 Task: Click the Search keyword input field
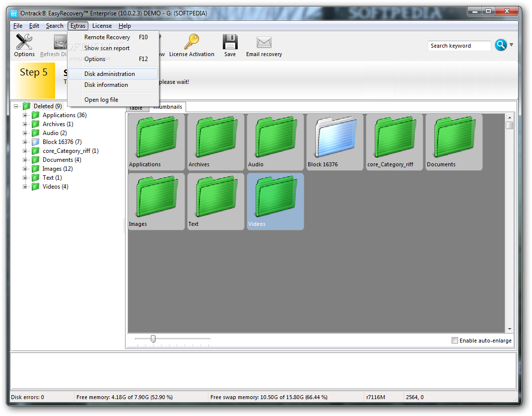coord(460,46)
